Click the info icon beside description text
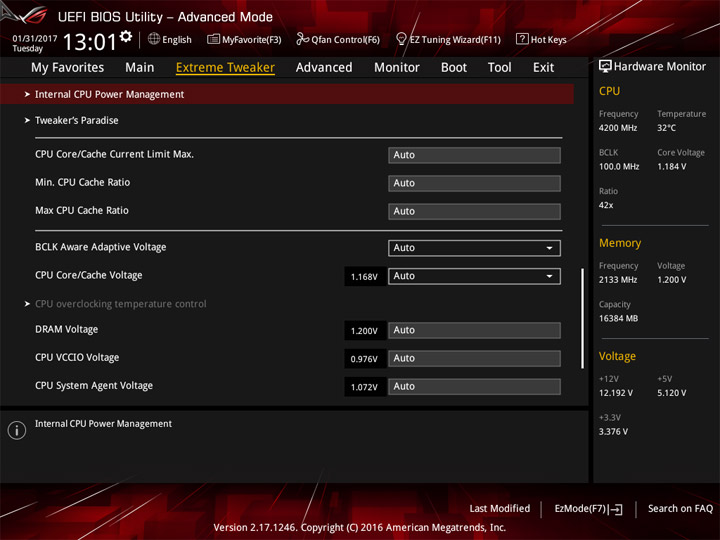The width and height of the screenshot is (720, 540). click(17, 430)
